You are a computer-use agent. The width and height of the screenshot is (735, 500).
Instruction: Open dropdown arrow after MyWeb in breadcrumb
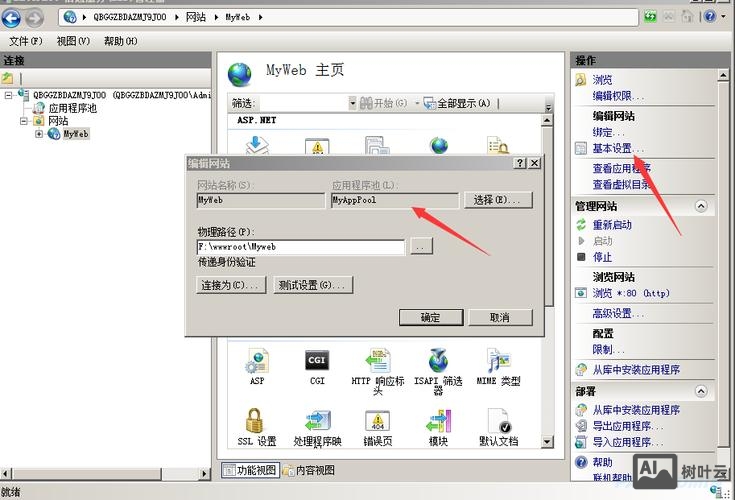260,18
